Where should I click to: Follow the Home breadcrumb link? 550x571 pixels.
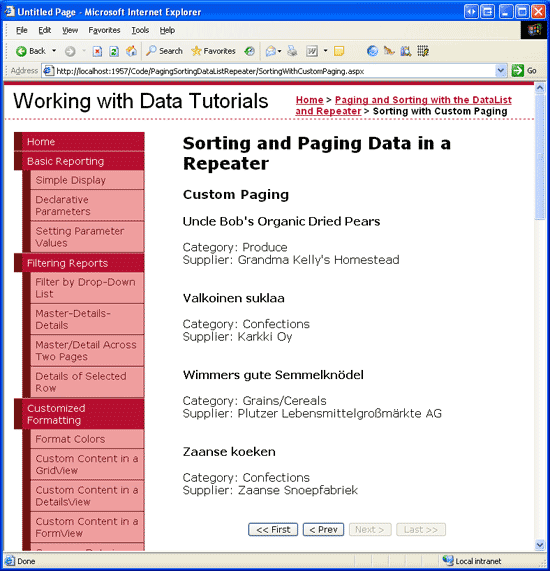(309, 100)
